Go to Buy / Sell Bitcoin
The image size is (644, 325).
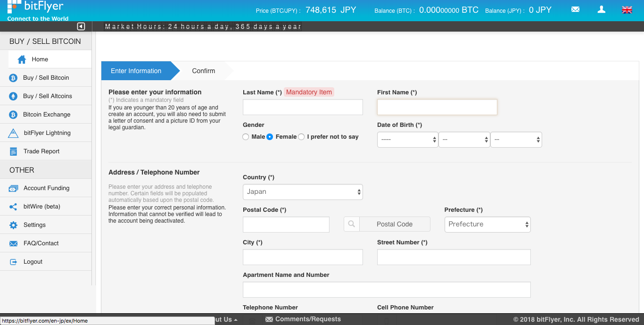pyautogui.click(x=46, y=78)
